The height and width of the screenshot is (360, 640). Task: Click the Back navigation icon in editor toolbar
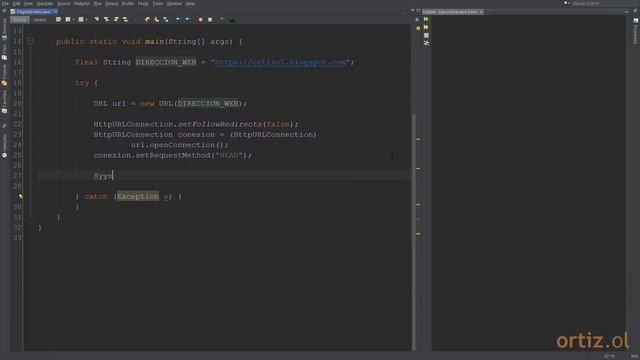(68, 20)
